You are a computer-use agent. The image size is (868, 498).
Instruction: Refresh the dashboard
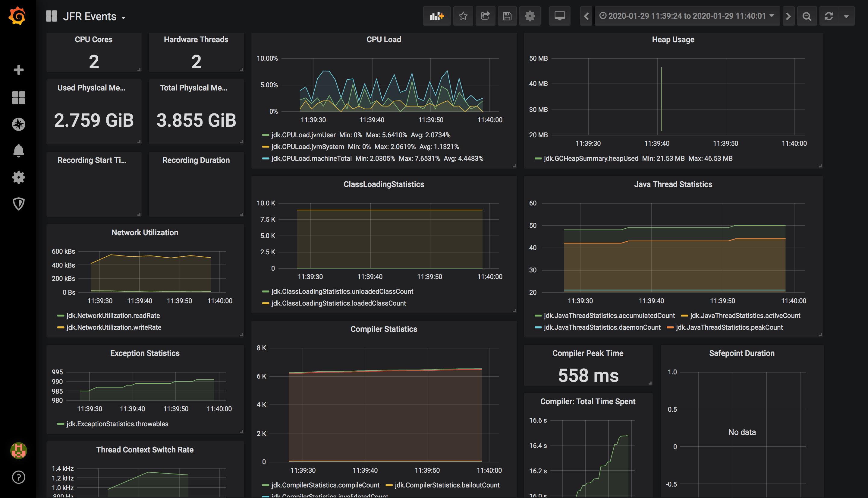(829, 16)
